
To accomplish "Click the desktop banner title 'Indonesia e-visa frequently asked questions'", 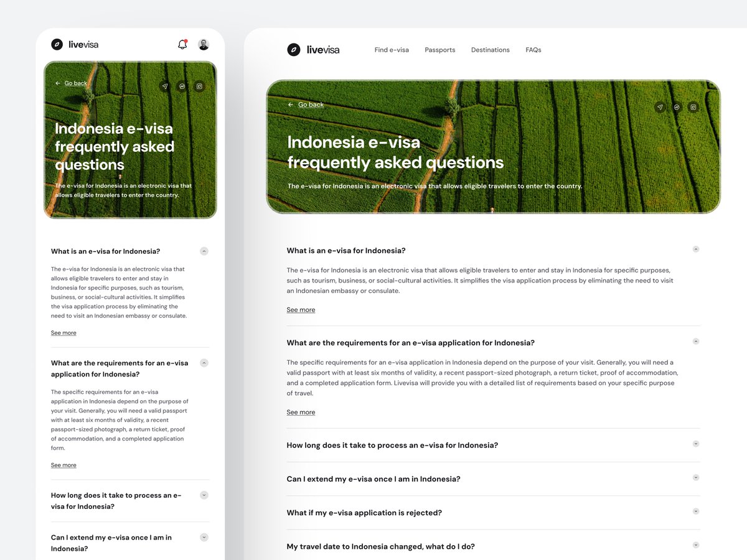I will point(395,152).
